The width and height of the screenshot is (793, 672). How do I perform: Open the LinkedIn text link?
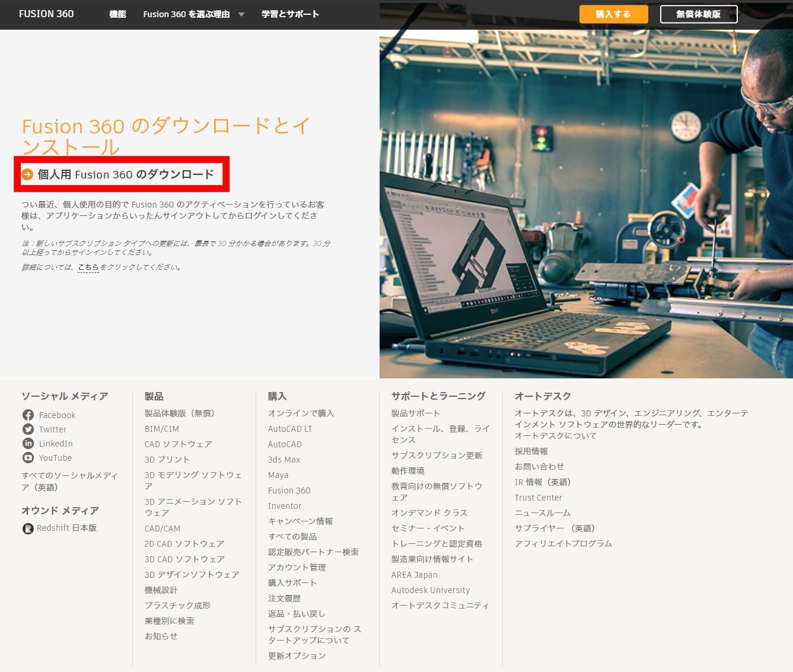[56, 444]
